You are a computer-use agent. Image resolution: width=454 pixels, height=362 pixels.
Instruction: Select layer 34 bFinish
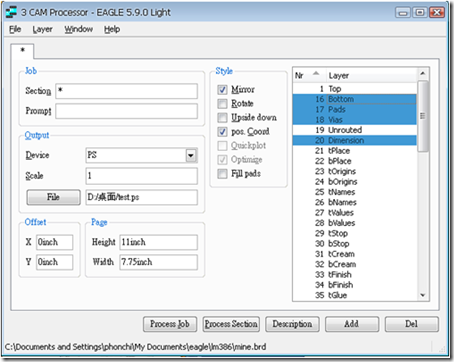click(355, 285)
